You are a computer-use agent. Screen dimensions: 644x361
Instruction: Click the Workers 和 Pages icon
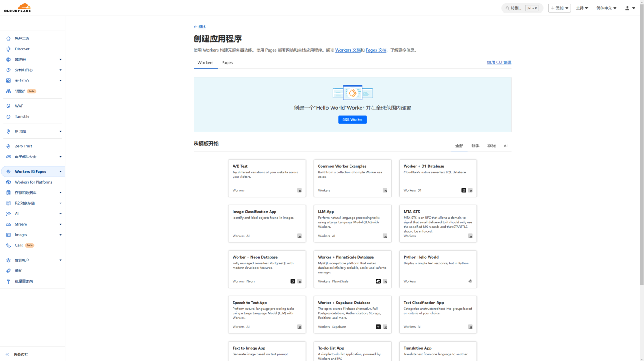[x=8, y=171]
